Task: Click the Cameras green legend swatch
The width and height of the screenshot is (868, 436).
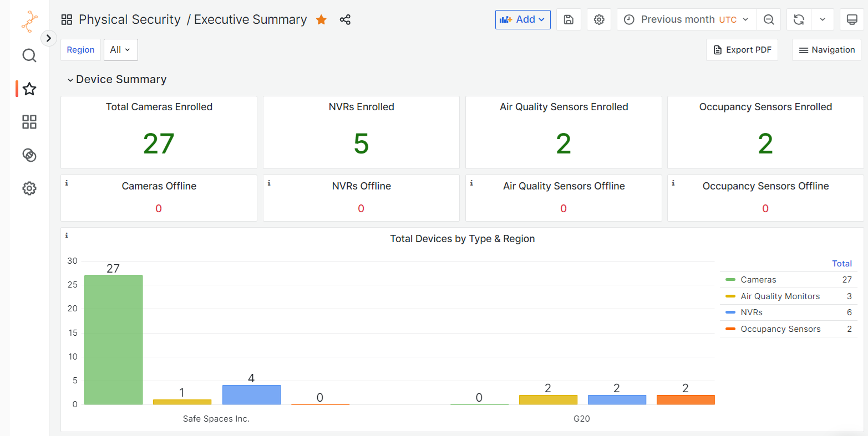Action: click(x=730, y=280)
